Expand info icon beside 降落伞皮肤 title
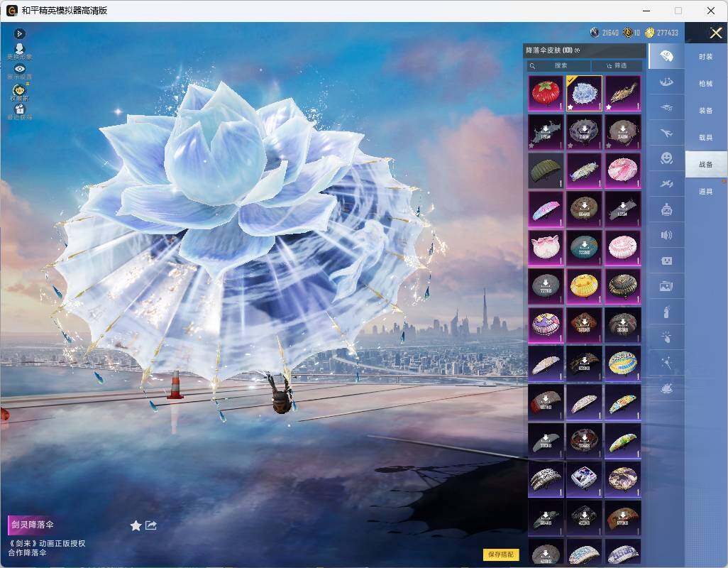The image size is (728, 568). [x=577, y=50]
